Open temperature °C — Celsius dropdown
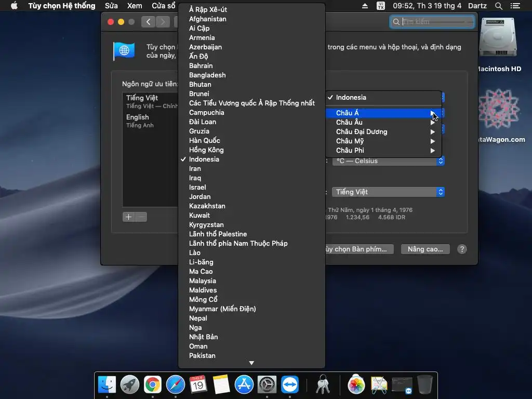Image resolution: width=532 pixels, height=399 pixels. pos(388,161)
